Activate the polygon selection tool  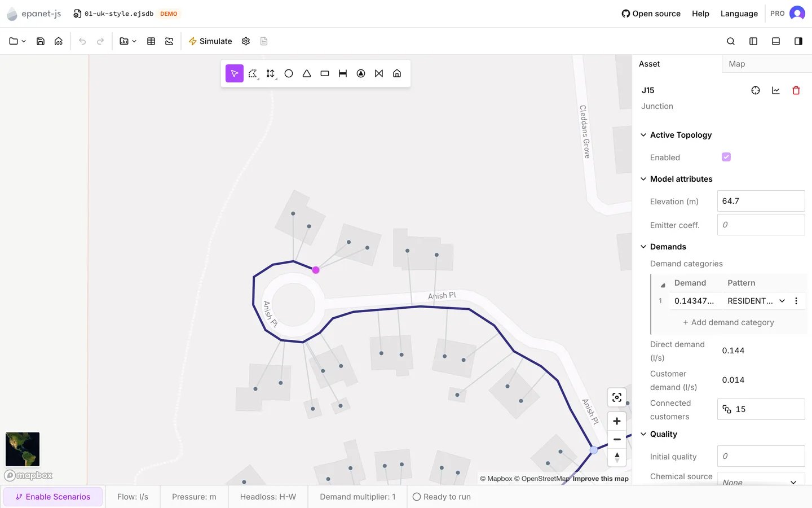[253, 73]
